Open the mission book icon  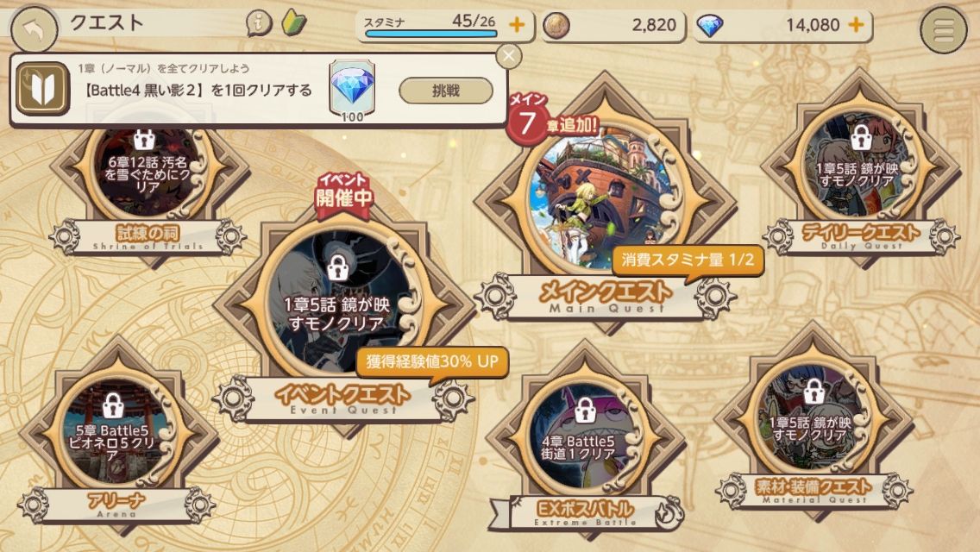[42, 89]
